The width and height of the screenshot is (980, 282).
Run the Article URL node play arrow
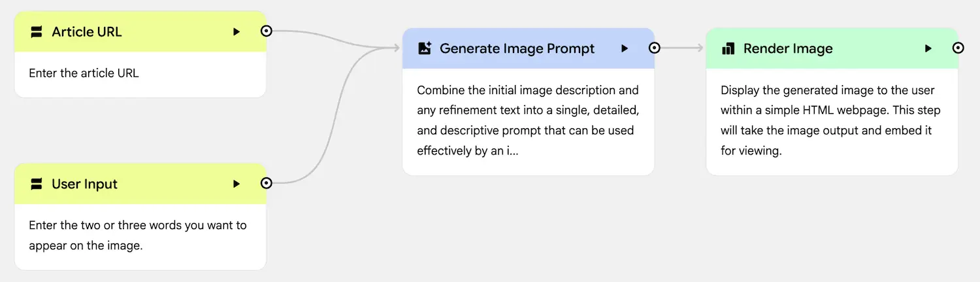coord(237,32)
